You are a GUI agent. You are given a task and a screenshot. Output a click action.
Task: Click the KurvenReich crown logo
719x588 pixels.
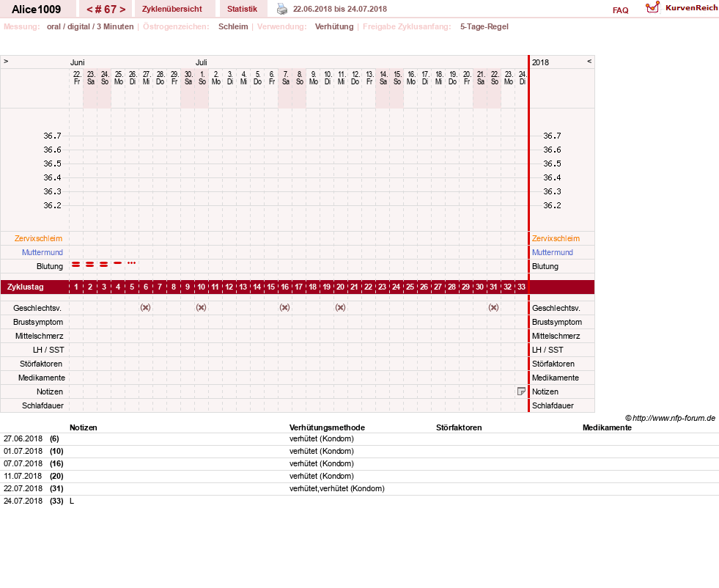pyautogui.click(x=652, y=7)
